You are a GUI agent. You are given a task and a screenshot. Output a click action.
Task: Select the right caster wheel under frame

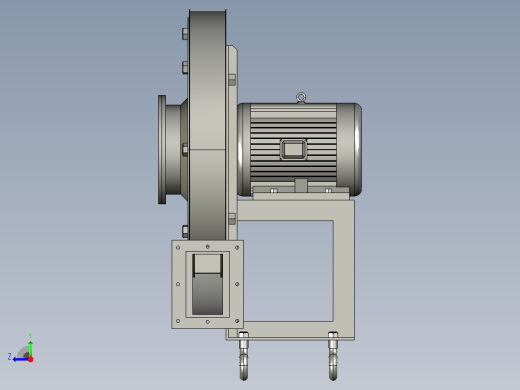[x=333, y=356]
